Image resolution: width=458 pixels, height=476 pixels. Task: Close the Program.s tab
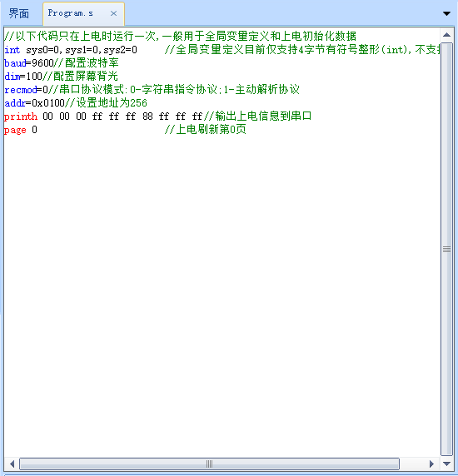point(113,13)
